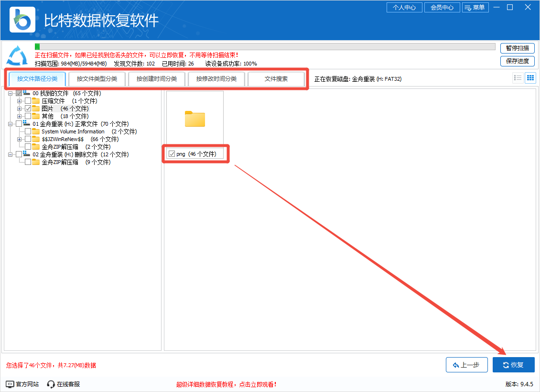Expand the 压缩文件 tree node

coord(20,101)
